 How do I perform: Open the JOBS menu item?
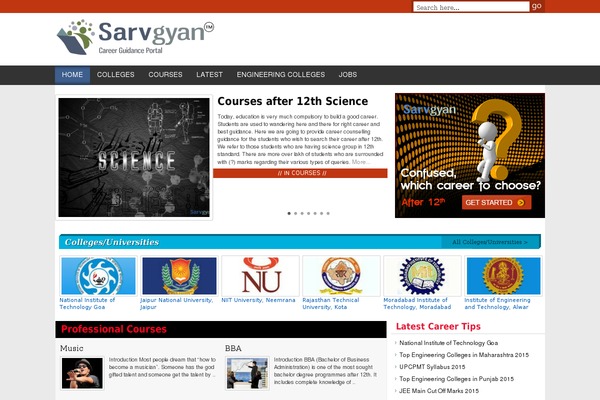(x=347, y=75)
